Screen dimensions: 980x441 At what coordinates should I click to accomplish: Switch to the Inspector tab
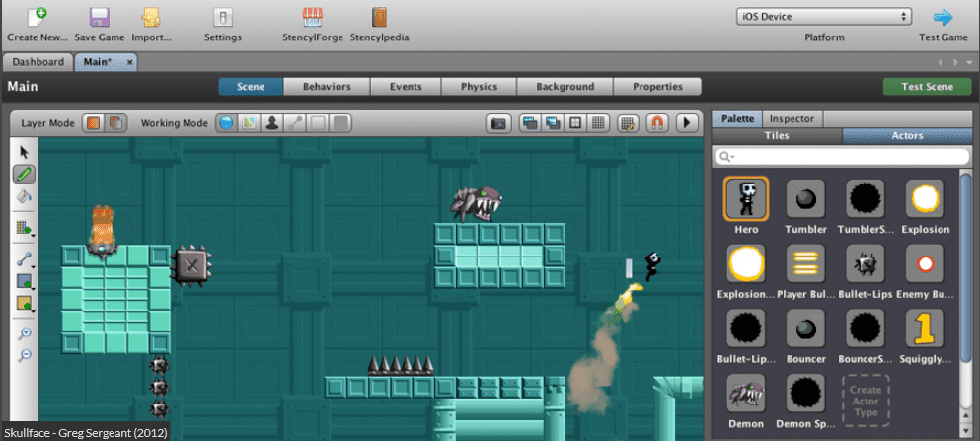click(x=792, y=118)
